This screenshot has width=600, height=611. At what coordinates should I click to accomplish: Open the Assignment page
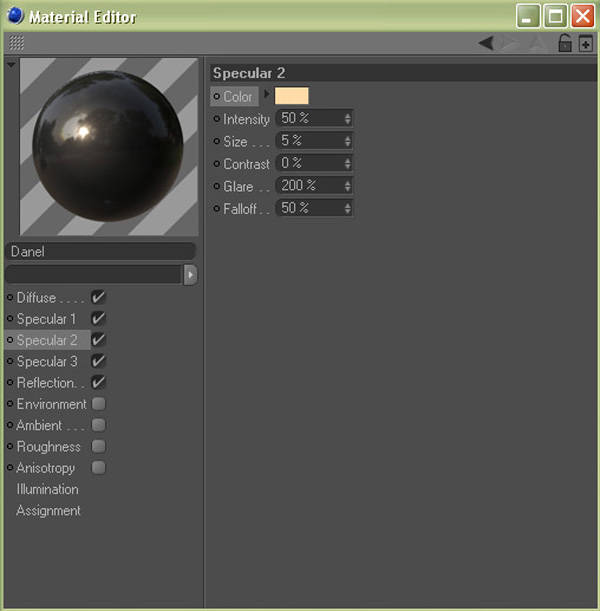48,511
